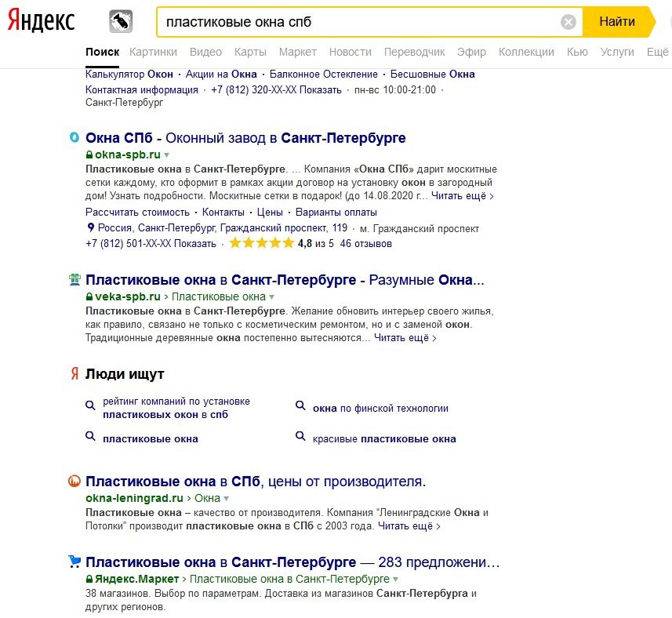
Task: Open the Контакты sitelink of Окна СПб
Action: click(223, 212)
